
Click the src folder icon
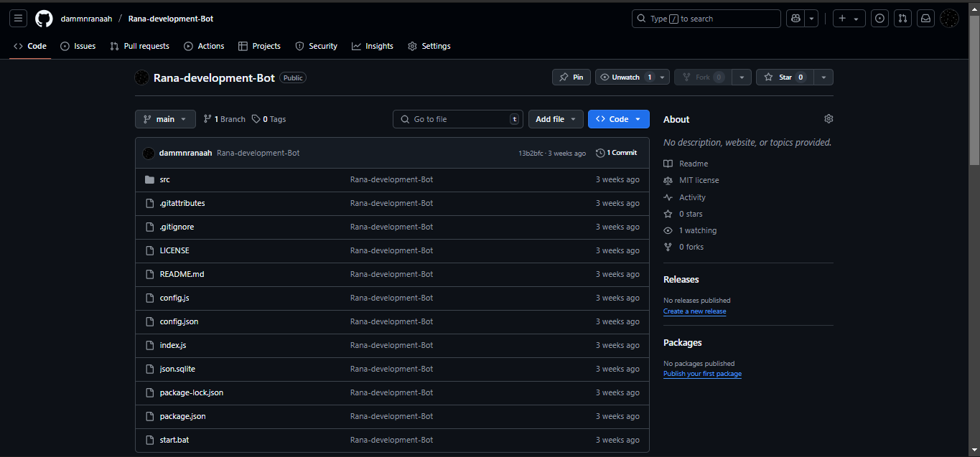149,179
